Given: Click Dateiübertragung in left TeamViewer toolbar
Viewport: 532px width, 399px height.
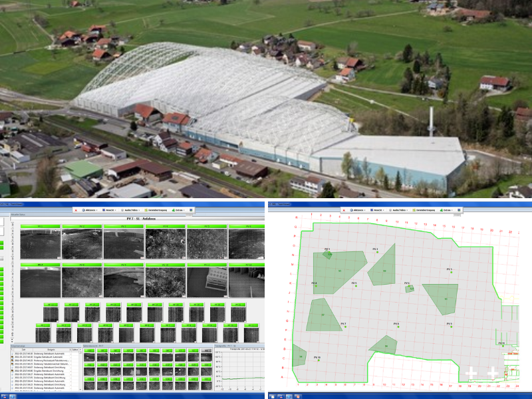Looking at the screenshot, I should pyautogui.click(x=156, y=210).
